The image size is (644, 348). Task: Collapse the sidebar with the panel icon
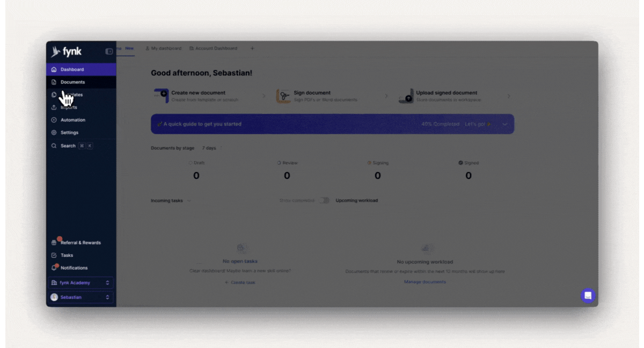(x=109, y=52)
